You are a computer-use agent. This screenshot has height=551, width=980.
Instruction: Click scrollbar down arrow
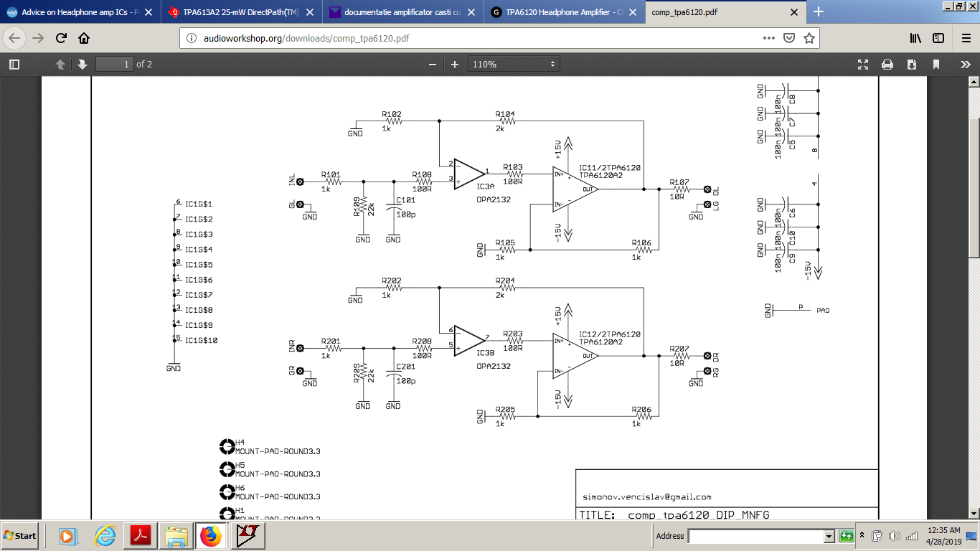click(x=974, y=514)
